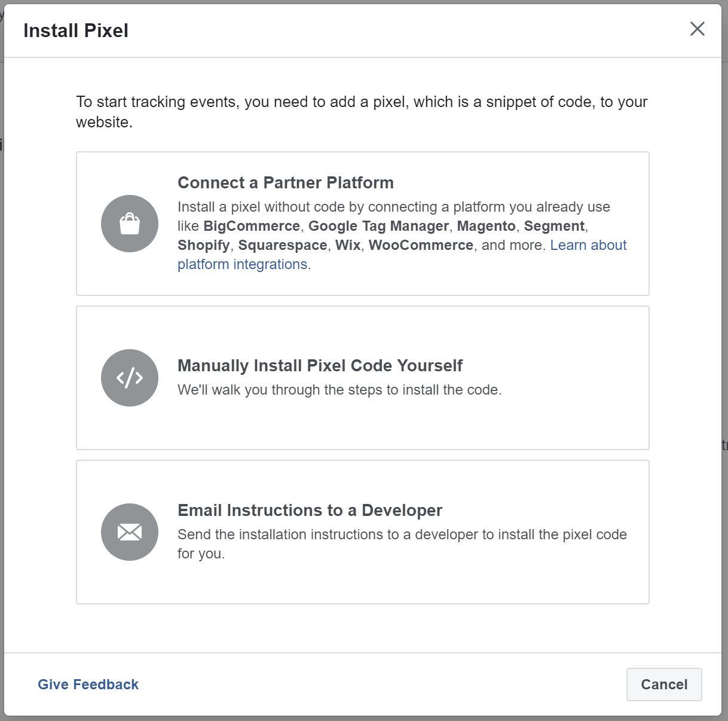Click the Squarespace platform name

[x=282, y=245]
